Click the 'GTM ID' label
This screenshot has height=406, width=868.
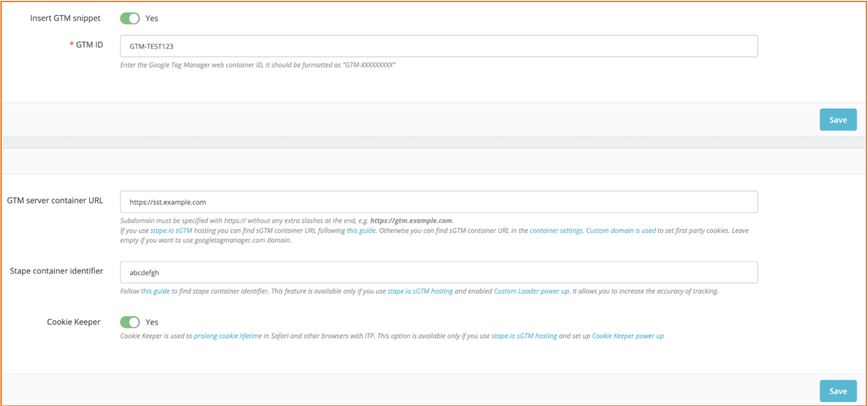[90, 45]
